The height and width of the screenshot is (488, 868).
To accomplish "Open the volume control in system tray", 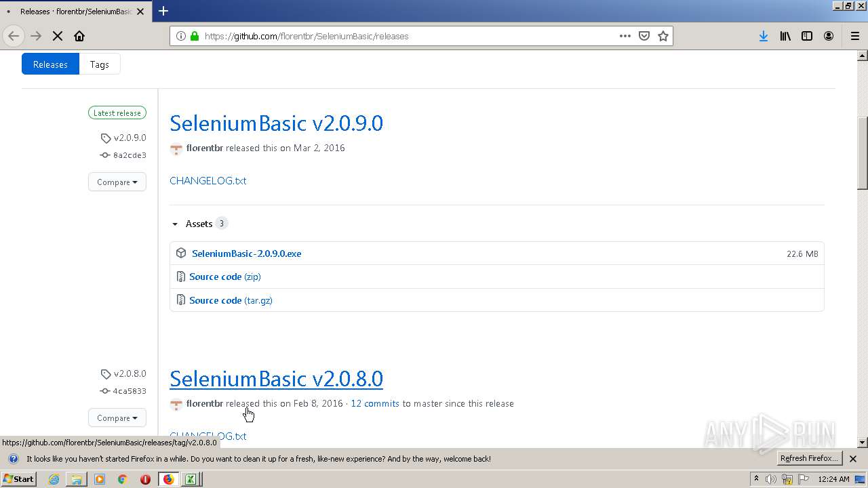I will [771, 479].
